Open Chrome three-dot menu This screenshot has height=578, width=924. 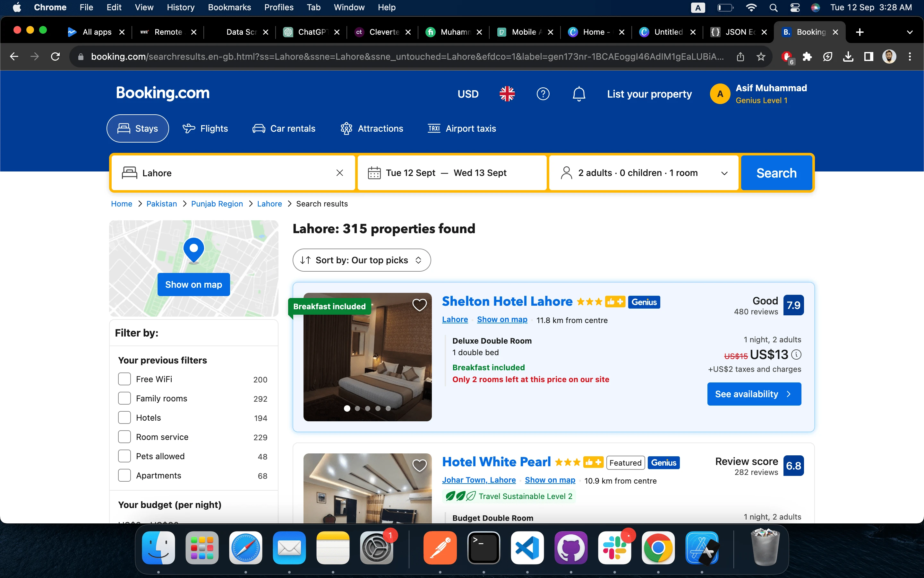click(x=910, y=57)
